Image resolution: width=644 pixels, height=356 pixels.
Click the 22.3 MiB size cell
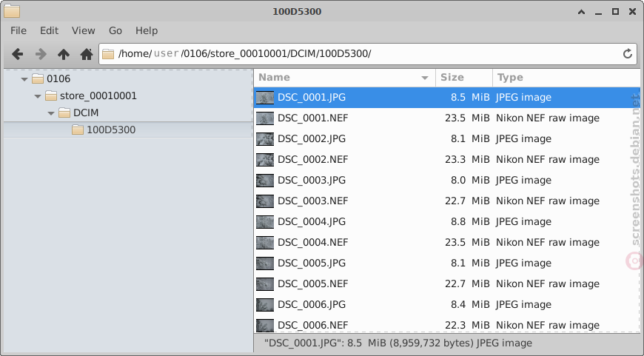[467, 325]
